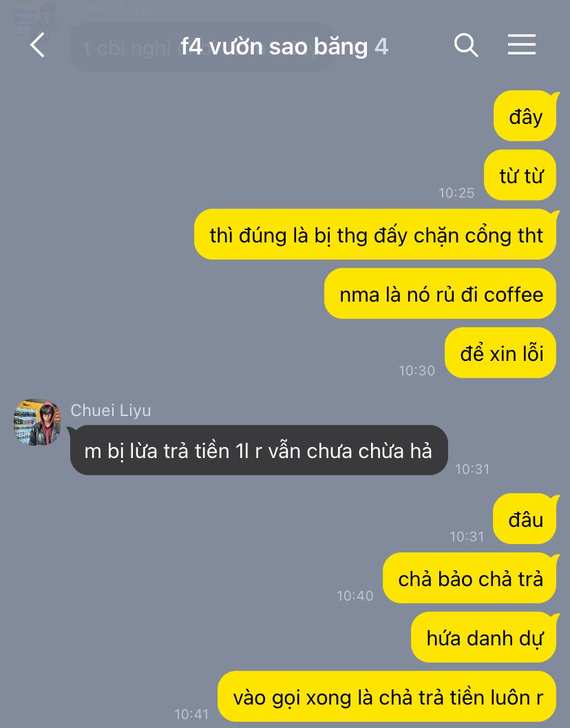The height and width of the screenshot is (728, 570).
Task: Select the 'từ từ' message bubble
Action: pos(520,175)
